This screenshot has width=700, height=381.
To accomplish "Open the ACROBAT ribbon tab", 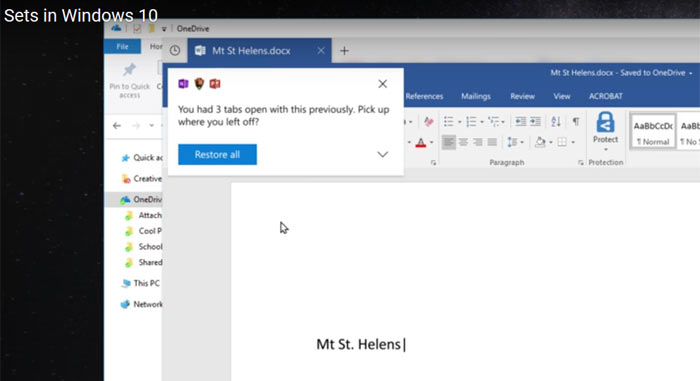I will point(606,96).
